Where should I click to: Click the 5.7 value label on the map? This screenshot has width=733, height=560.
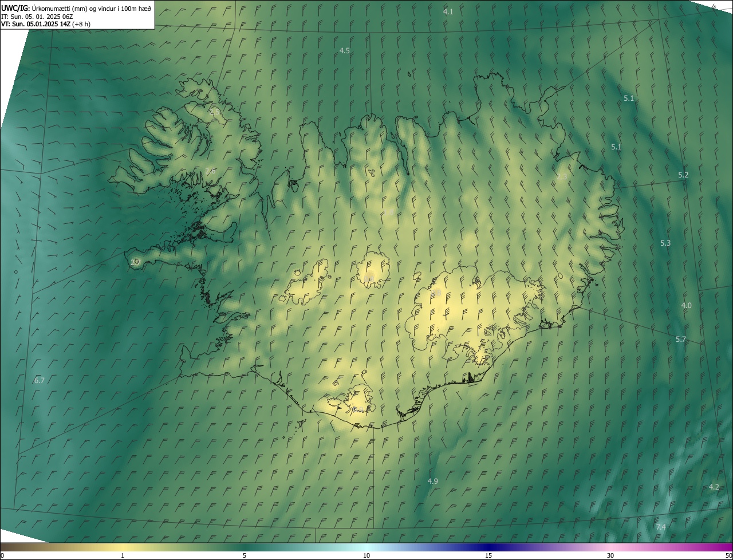tap(680, 340)
